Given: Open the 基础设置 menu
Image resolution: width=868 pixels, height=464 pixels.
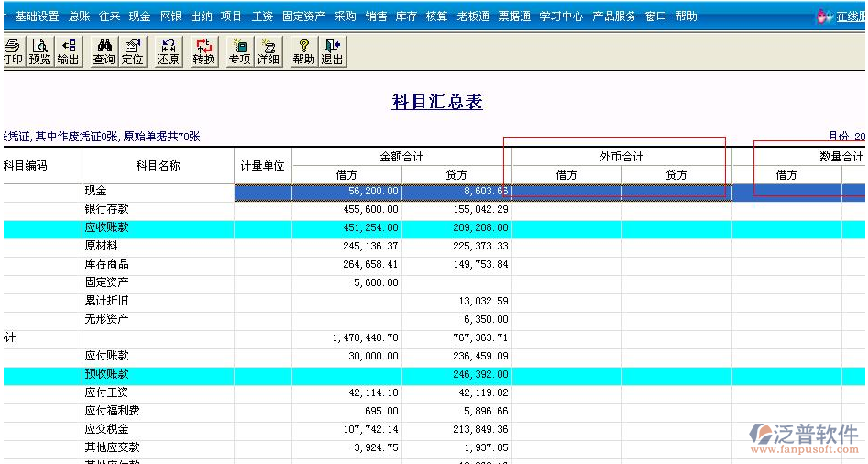Looking at the screenshot, I should pos(37,17).
